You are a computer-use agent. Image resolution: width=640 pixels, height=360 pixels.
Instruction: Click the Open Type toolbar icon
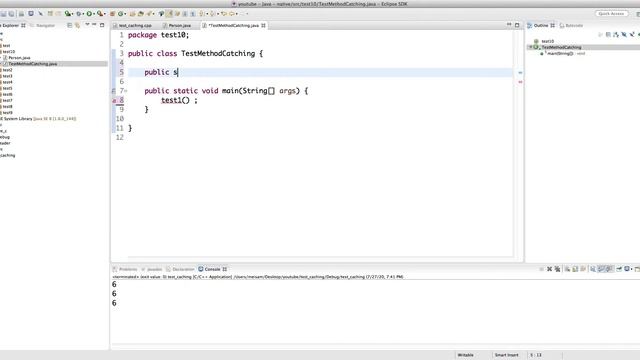tap(132, 13)
